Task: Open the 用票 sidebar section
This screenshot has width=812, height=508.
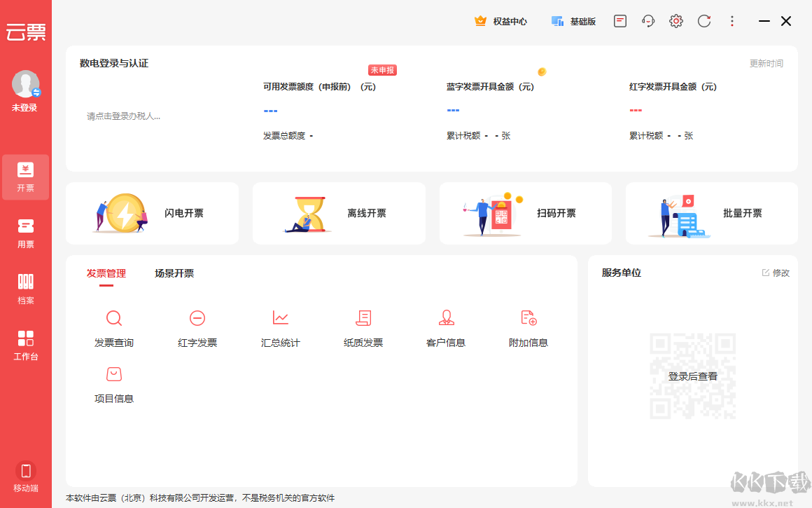Action: (25, 234)
